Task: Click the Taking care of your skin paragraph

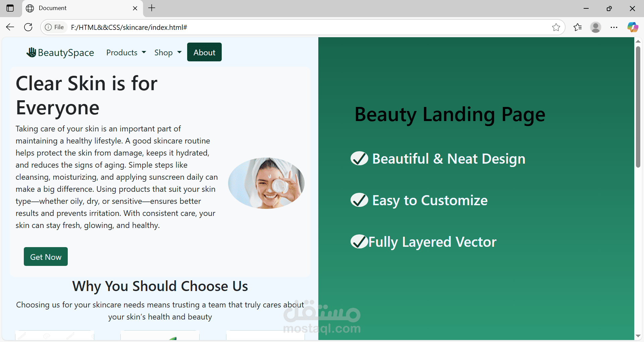Action: (x=117, y=177)
